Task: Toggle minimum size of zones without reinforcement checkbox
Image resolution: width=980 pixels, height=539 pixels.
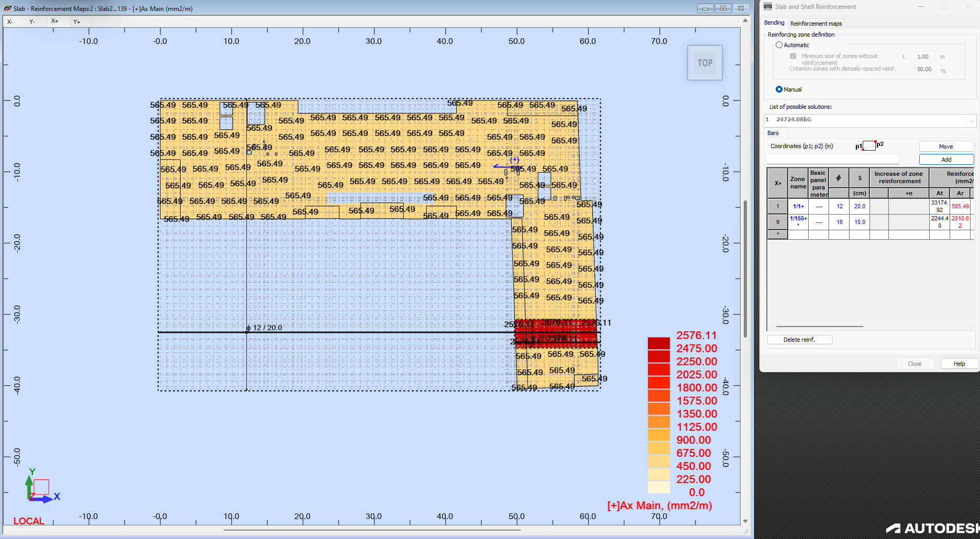Action: [793, 56]
